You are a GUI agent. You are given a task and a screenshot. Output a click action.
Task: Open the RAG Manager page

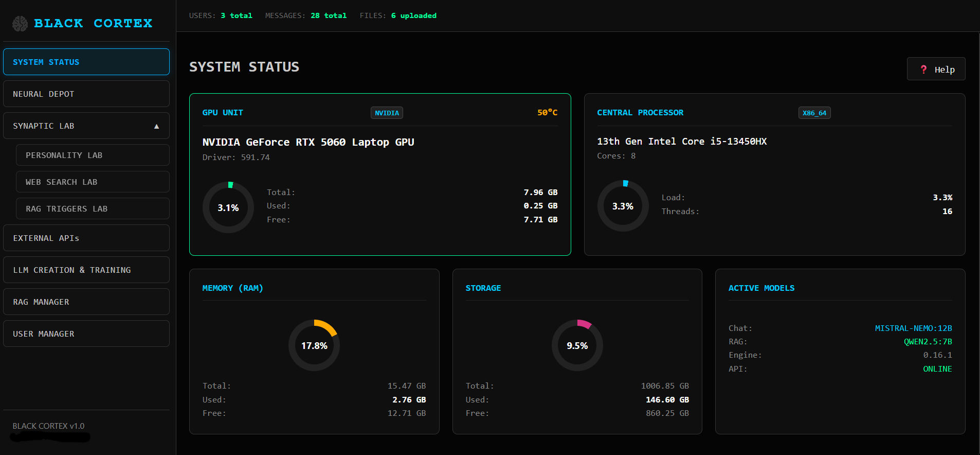86,302
